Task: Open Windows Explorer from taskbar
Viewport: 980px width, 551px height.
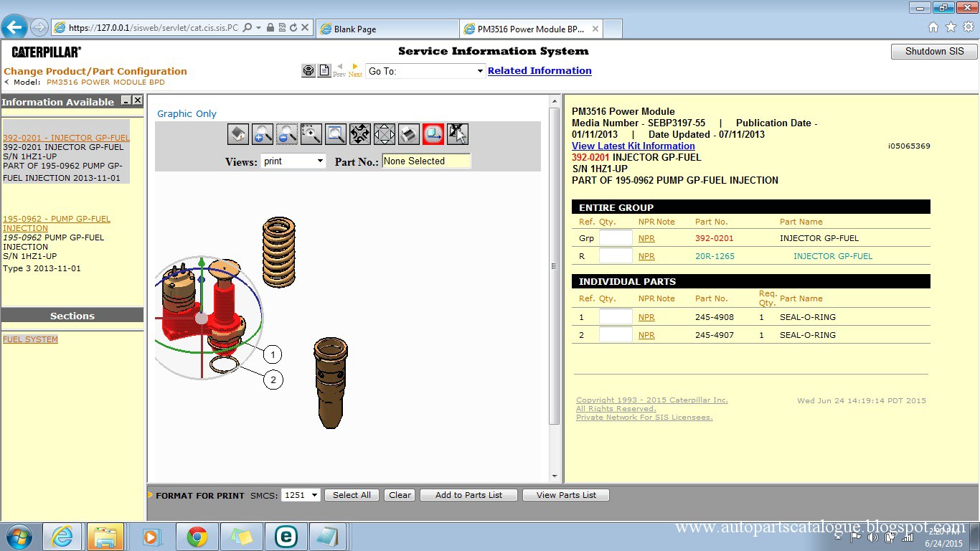Action: (x=106, y=537)
